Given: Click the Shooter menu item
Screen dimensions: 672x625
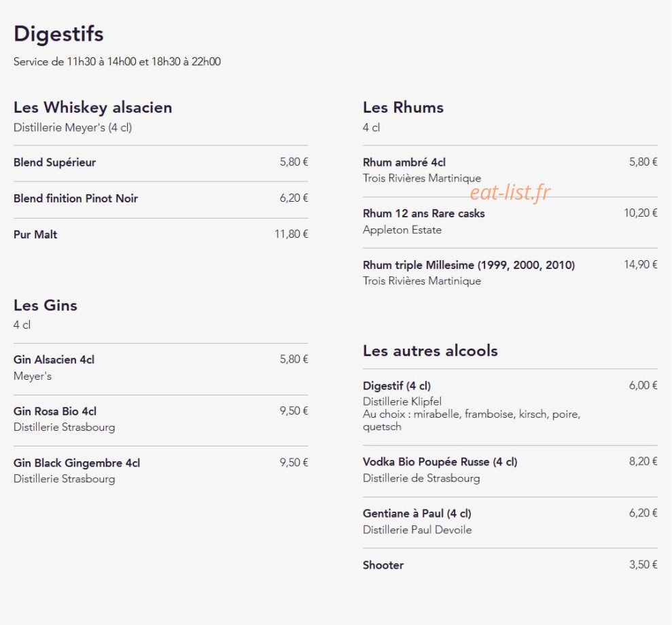Looking at the screenshot, I should (510, 565).
